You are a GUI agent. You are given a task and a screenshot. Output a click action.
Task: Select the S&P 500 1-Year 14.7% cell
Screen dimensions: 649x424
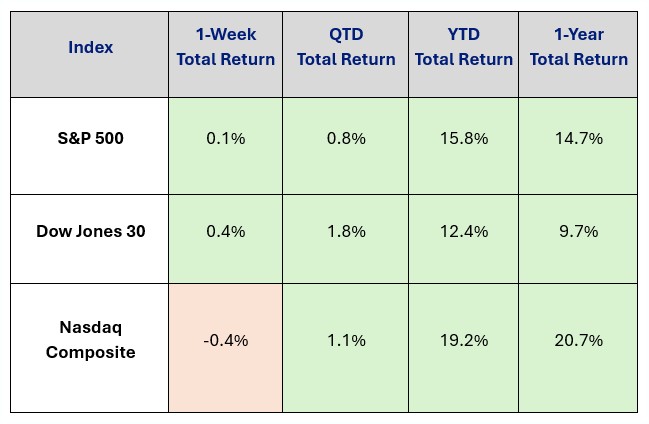578,139
